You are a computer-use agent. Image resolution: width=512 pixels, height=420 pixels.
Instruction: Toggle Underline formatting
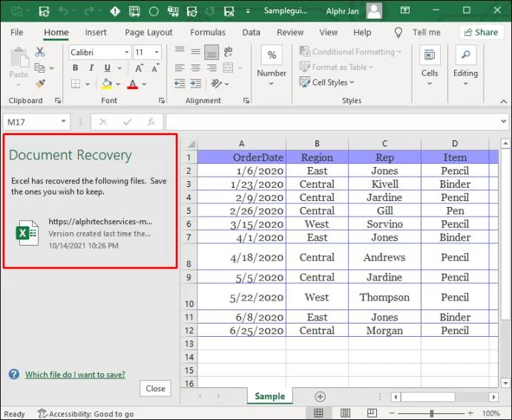click(x=107, y=68)
